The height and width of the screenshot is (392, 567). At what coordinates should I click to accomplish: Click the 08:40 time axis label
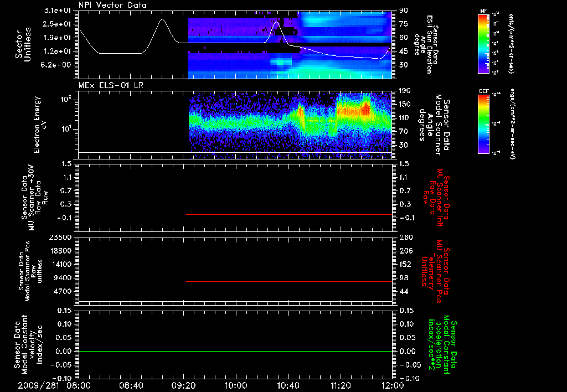[x=131, y=385]
